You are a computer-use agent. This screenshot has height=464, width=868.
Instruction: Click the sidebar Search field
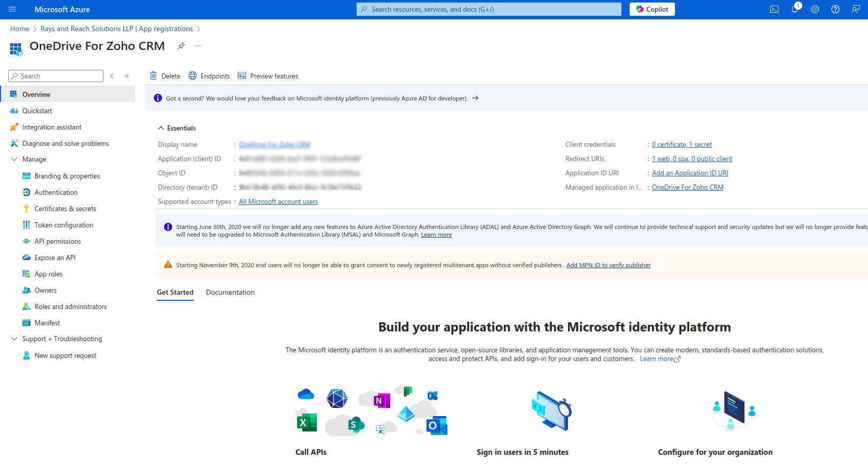[x=56, y=76]
